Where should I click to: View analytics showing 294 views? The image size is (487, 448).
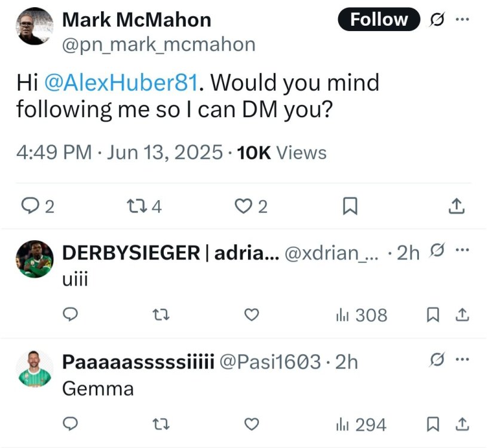[x=360, y=424]
